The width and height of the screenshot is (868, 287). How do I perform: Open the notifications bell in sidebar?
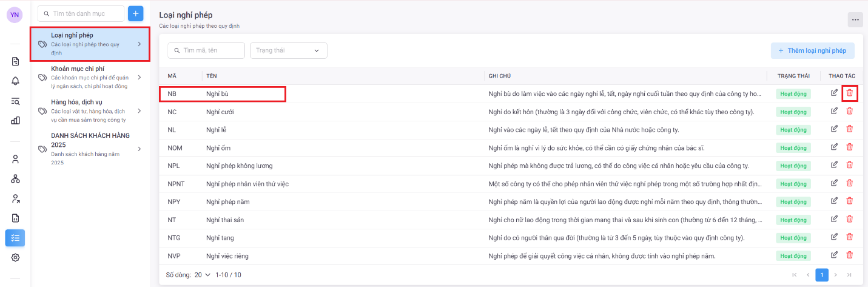click(x=15, y=81)
